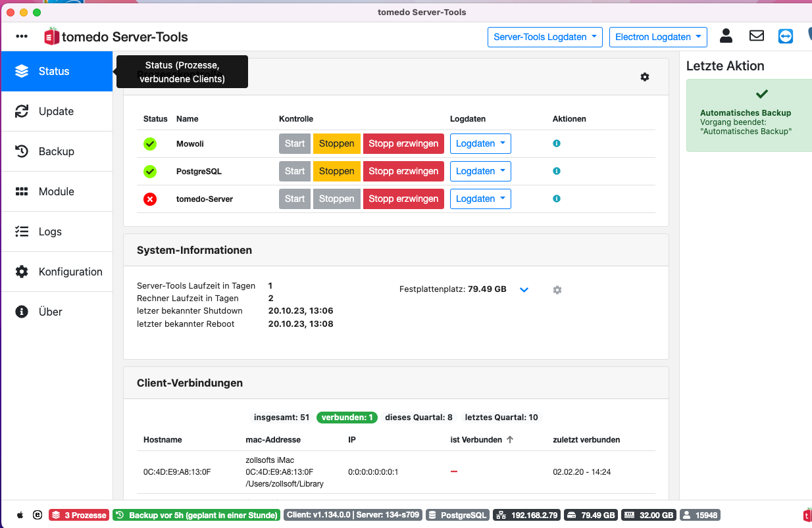The height and width of the screenshot is (528, 812).
Task: Sort by ist Verbunden column
Action: (x=482, y=440)
